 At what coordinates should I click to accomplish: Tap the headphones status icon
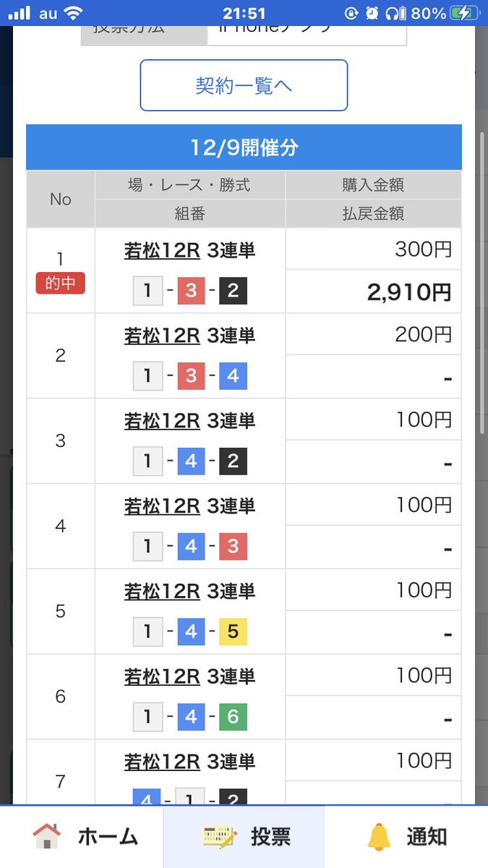tap(394, 13)
